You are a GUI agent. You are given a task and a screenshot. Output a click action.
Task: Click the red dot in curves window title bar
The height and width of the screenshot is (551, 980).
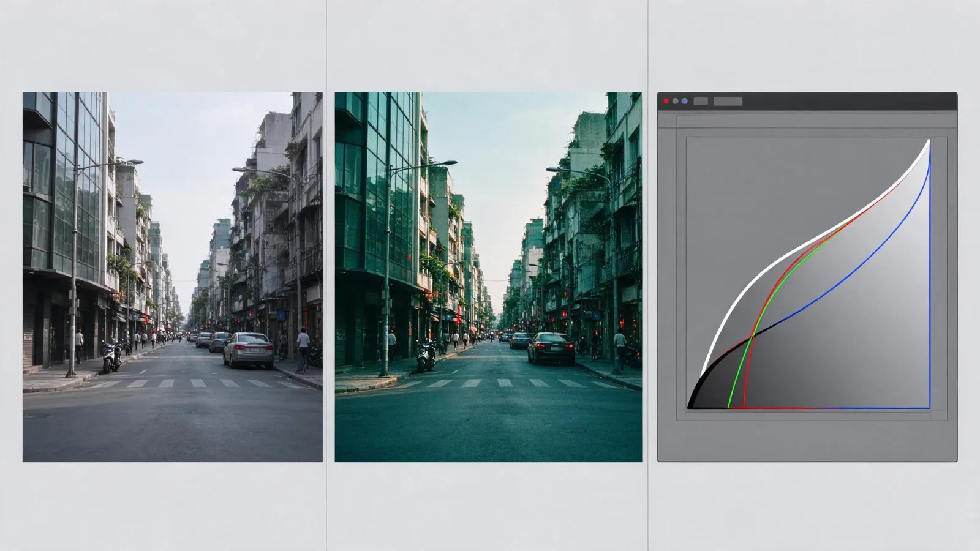[x=666, y=101]
